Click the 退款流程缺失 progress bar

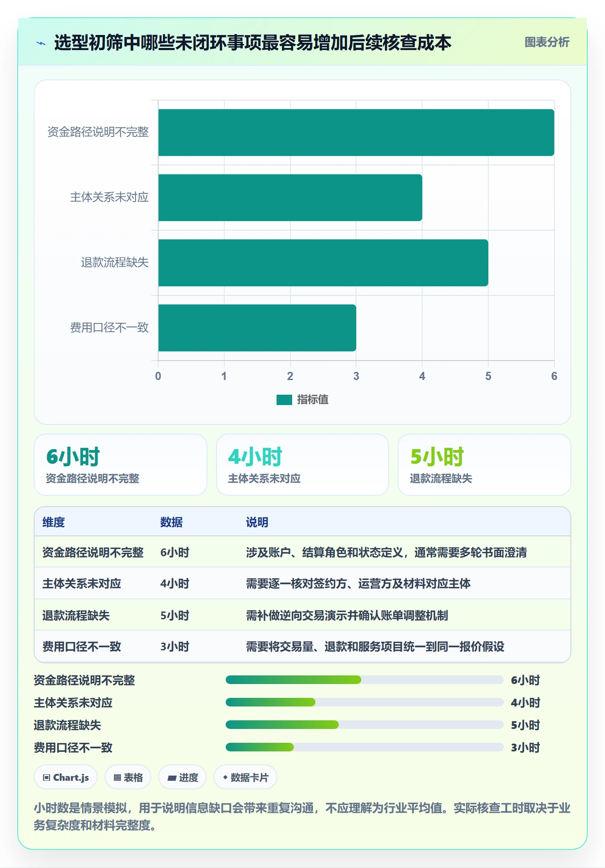(x=364, y=725)
